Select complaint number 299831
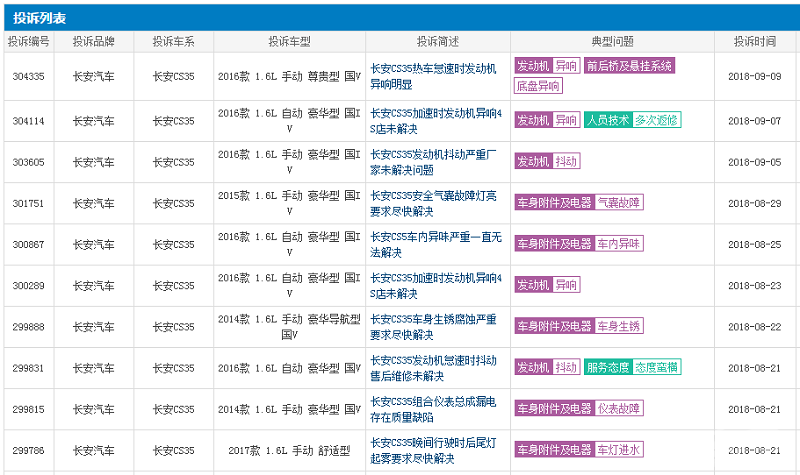Viewport: 800px width, 475px height. (x=29, y=368)
